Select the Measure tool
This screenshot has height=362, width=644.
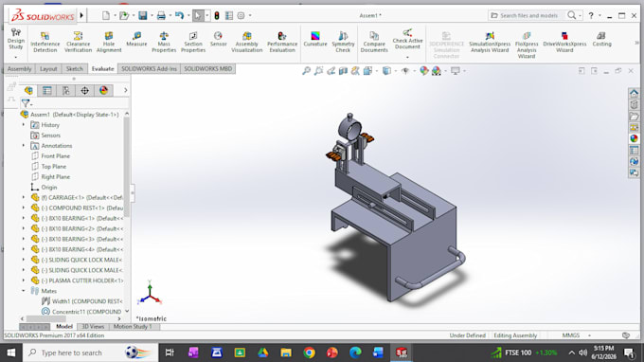point(136,39)
